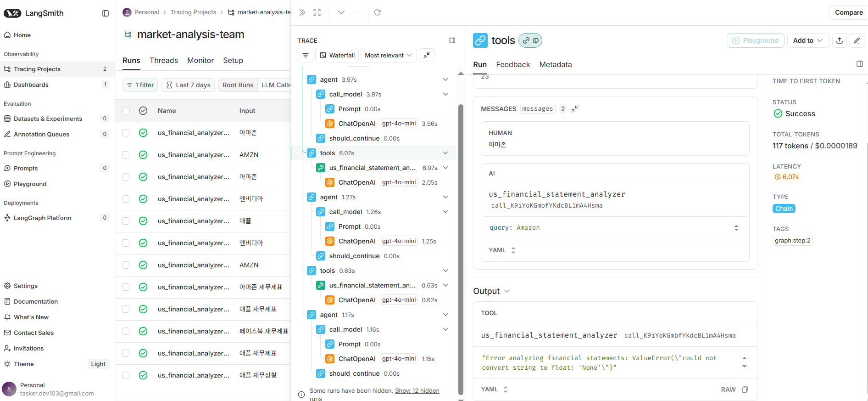Toggle the left sidebar collapse icon
This screenshot has width=868, height=401.
(x=106, y=13)
